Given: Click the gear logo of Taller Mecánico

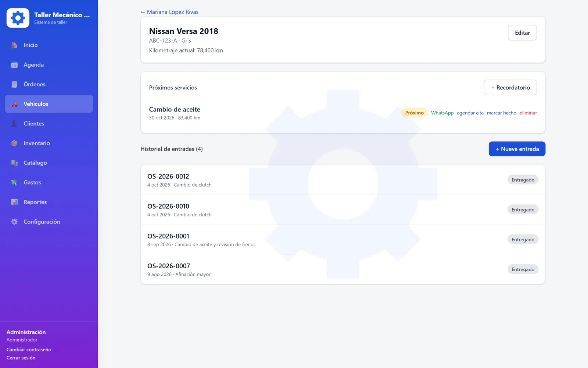Looking at the screenshot, I should [18, 18].
